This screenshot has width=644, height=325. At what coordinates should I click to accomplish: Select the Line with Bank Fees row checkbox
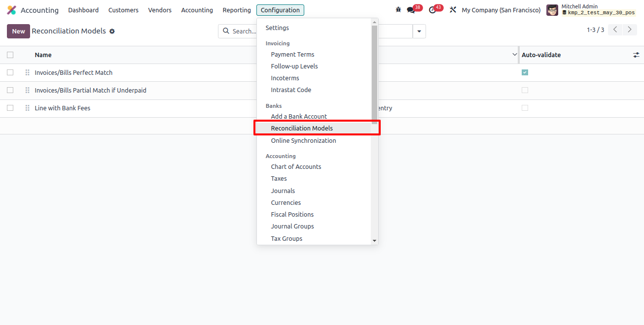(10, 108)
